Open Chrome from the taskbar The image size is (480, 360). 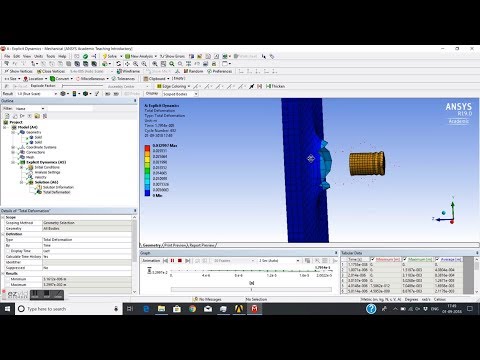pyautogui.click(x=192, y=309)
